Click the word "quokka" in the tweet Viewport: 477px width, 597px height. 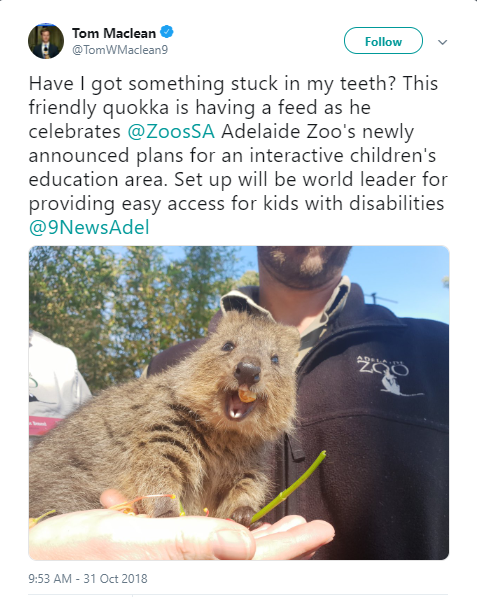[136, 108]
